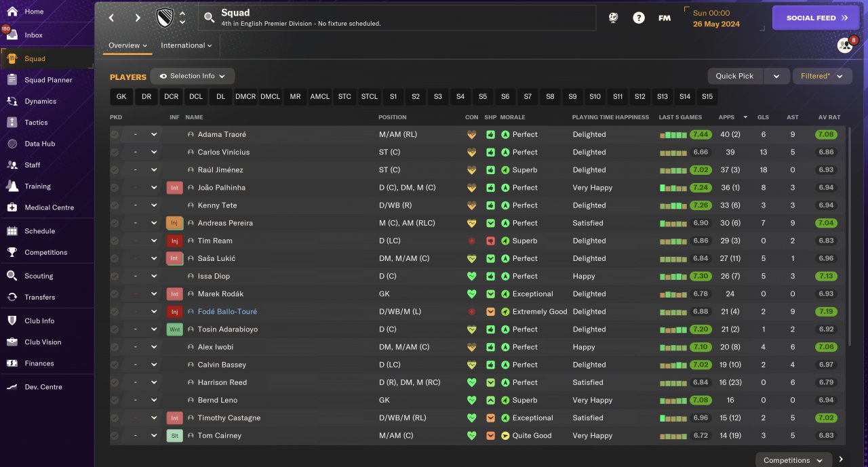868x467 pixels.
Task: Toggle pick circle for Bernd Leno
Action: point(115,400)
